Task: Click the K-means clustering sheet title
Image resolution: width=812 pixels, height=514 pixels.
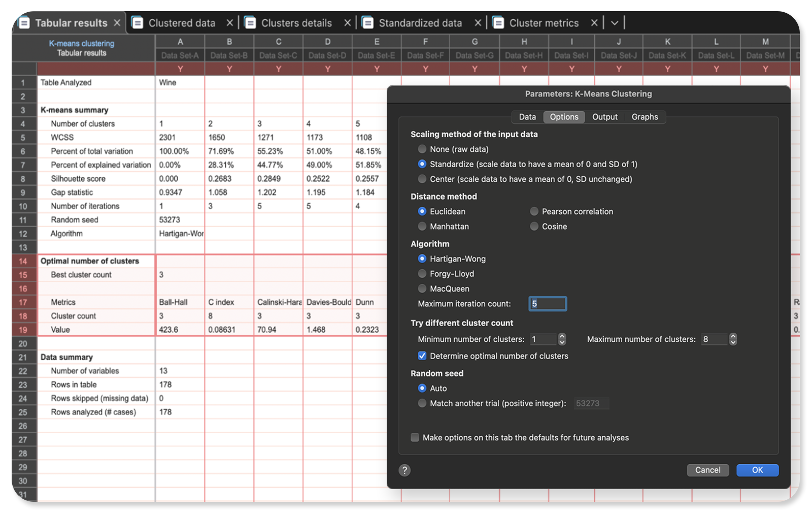Action: [82, 44]
